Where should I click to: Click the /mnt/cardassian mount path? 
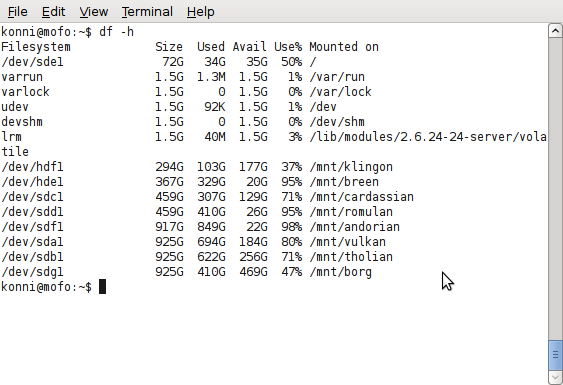pos(362,197)
